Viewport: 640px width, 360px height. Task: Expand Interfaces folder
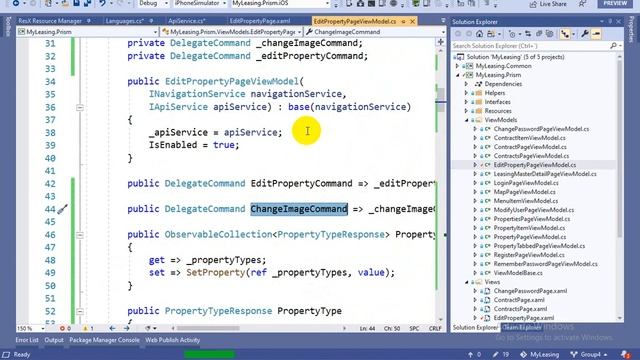pyautogui.click(x=467, y=102)
